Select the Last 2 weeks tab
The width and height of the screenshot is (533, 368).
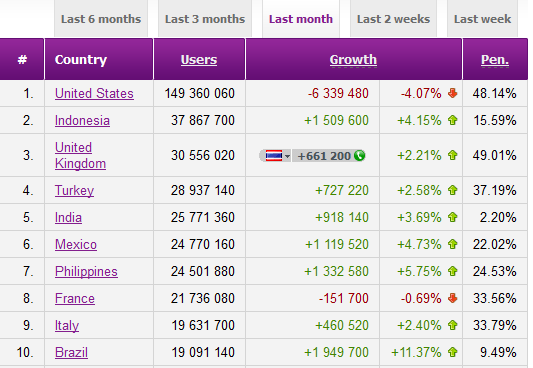(393, 19)
